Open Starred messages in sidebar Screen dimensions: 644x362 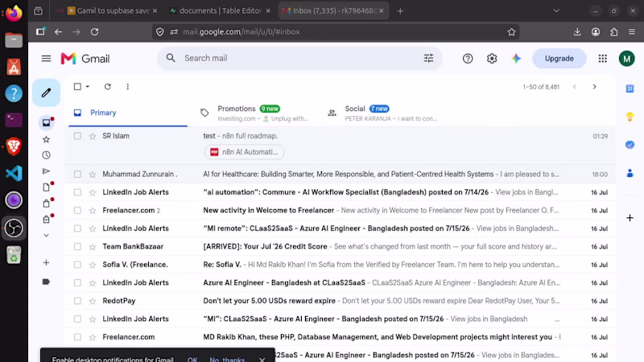46,139
